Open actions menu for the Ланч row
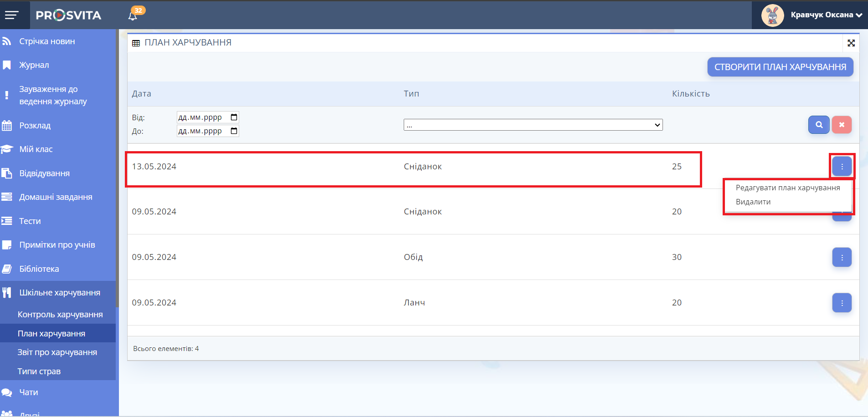 842,303
